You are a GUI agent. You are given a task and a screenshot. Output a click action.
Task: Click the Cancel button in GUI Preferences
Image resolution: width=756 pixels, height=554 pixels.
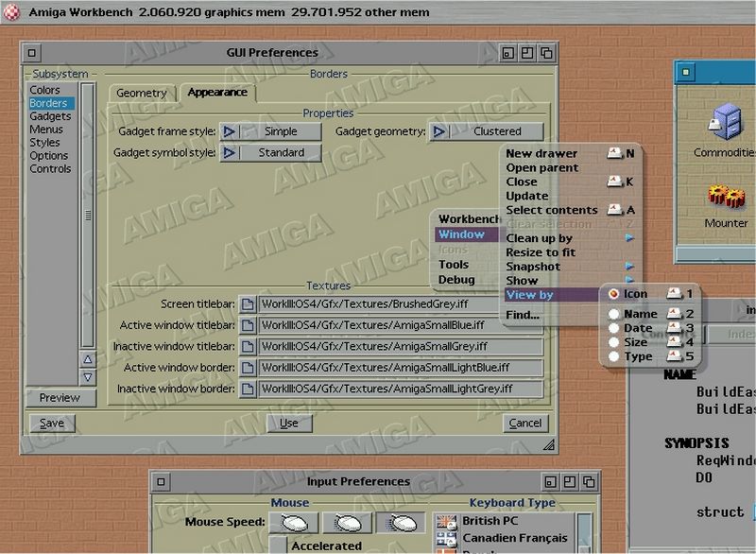525,423
